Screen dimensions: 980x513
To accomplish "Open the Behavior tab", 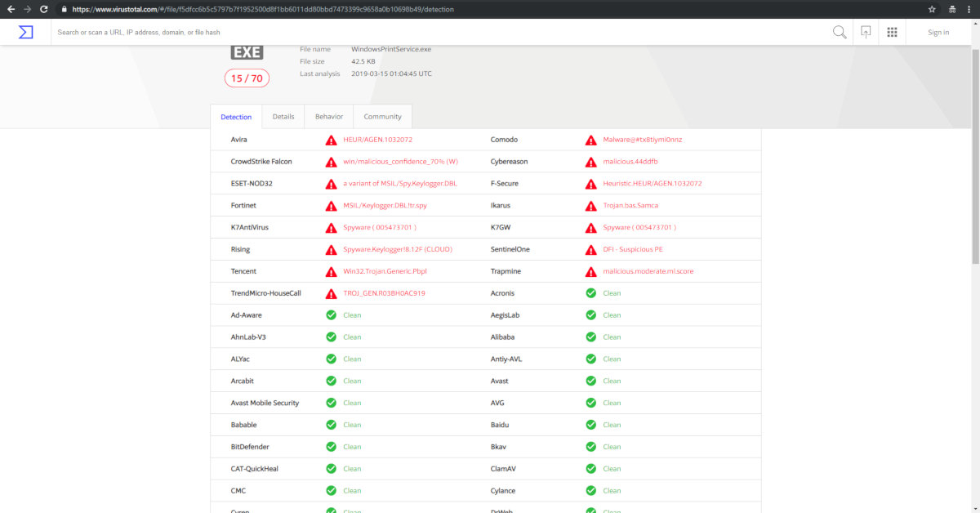I will (x=329, y=117).
